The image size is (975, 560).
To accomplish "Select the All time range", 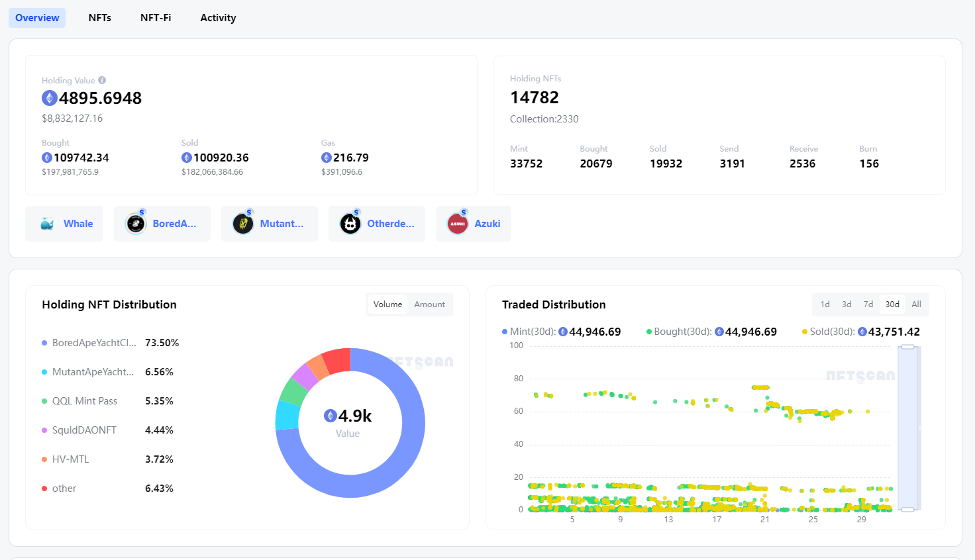I will pos(916,304).
